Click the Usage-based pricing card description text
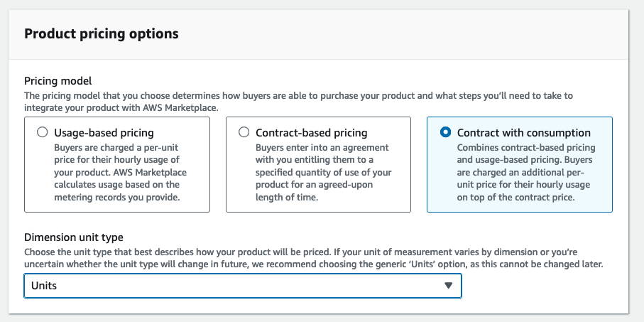Viewport: 644px width, 322px height. (116, 172)
